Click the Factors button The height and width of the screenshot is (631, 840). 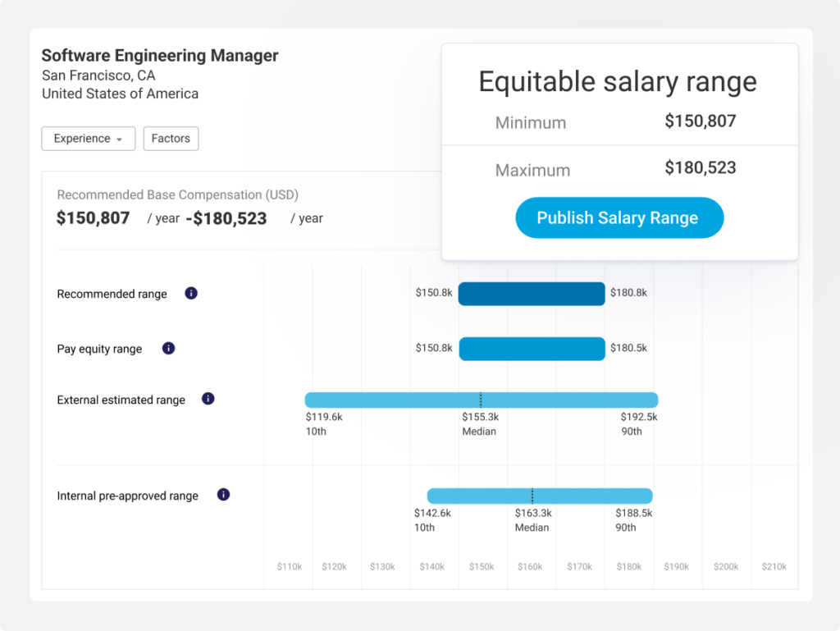[171, 138]
